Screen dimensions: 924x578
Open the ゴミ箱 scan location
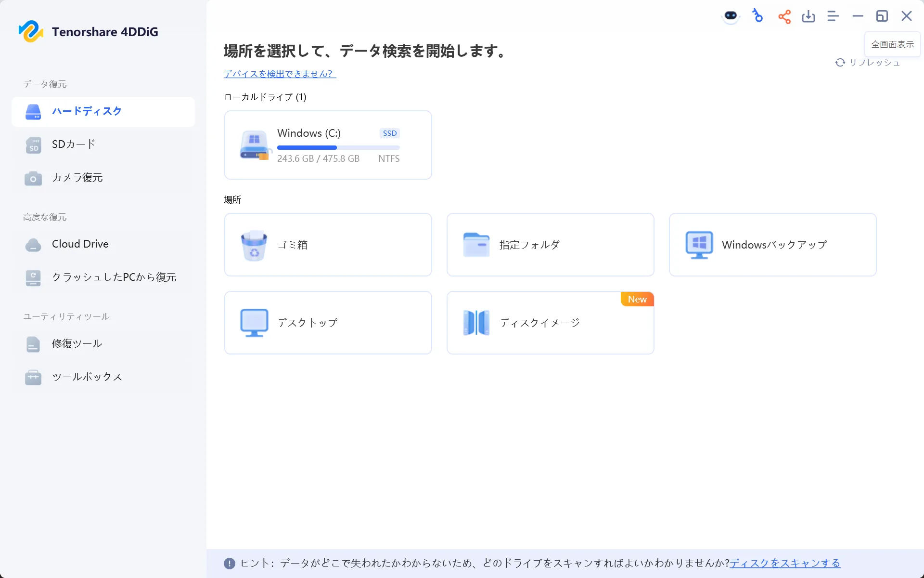pyautogui.click(x=328, y=244)
